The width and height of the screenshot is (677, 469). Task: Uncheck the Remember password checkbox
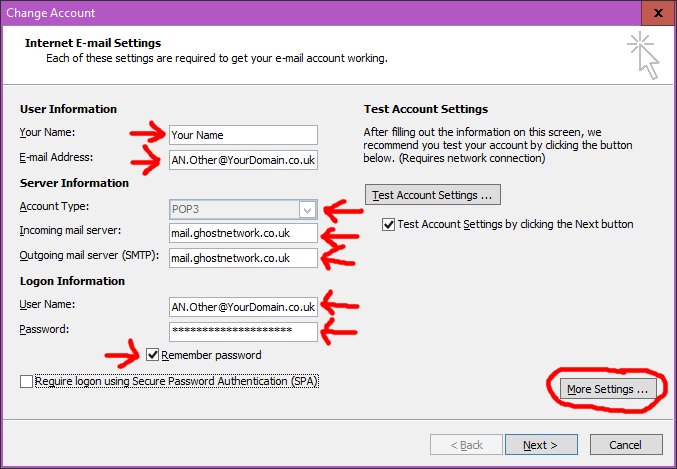[x=153, y=355]
